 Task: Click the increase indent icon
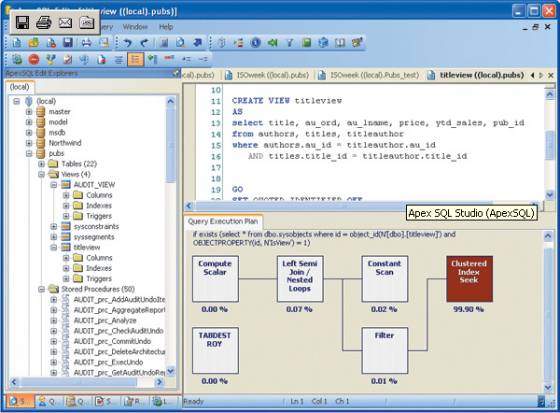point(186,59)
